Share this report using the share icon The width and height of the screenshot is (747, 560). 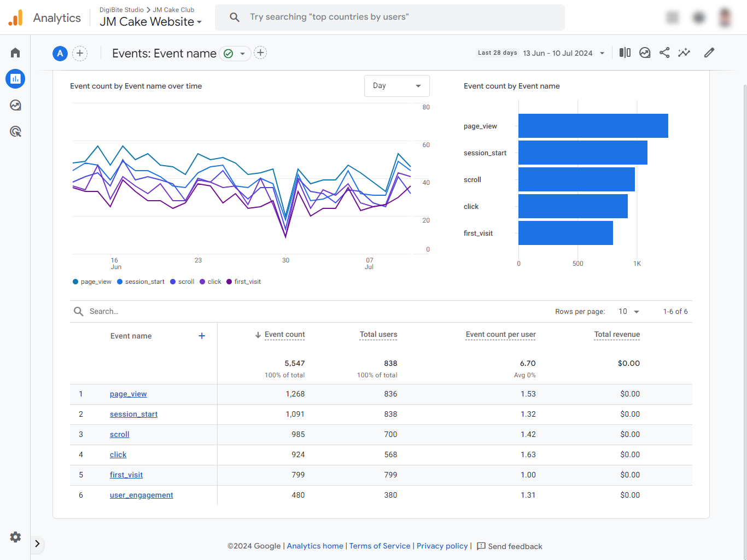point(664,52)
